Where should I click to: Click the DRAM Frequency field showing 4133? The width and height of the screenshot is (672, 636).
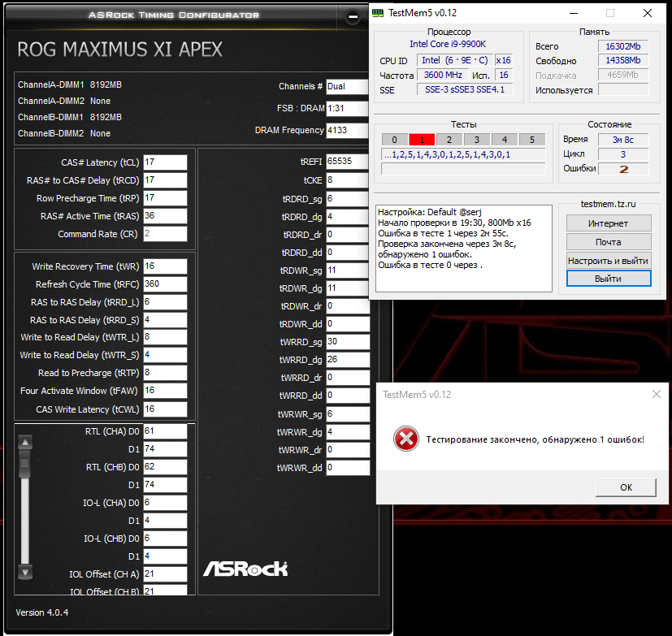(x=347, y=130)
